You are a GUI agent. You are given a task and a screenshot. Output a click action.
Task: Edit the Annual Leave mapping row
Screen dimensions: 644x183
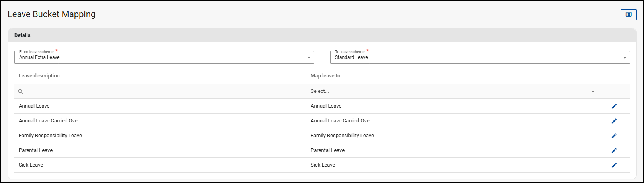(614, 106)
